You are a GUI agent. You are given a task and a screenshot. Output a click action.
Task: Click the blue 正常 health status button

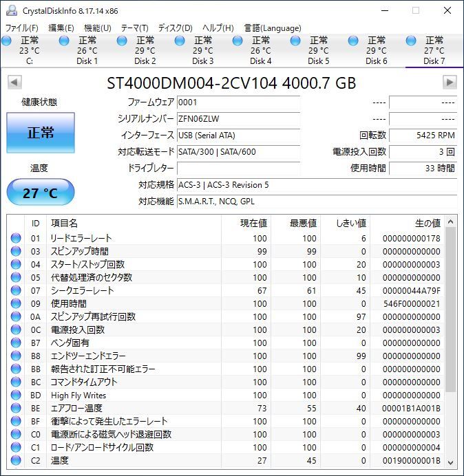click(41, 133)
